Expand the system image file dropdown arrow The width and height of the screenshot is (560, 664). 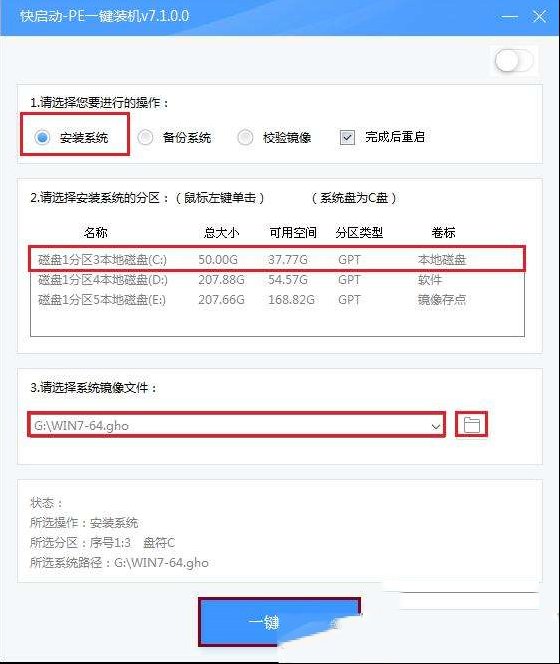(x=435, y=426)
